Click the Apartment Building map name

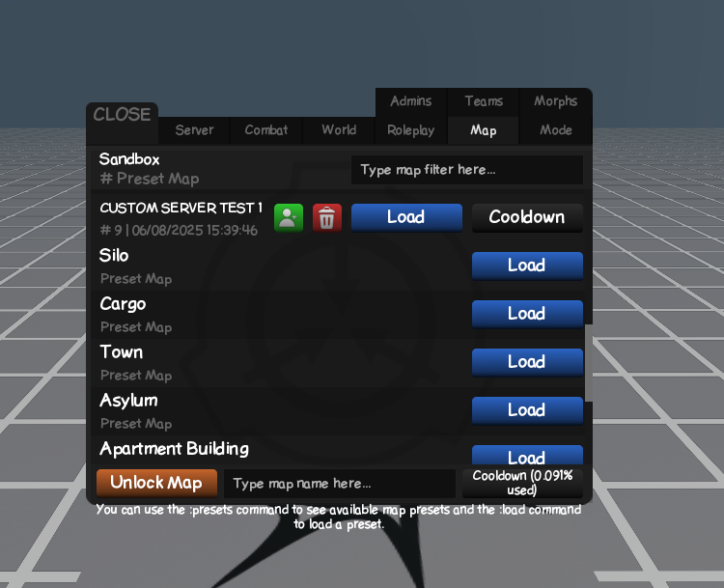click(x=175, y=449)
